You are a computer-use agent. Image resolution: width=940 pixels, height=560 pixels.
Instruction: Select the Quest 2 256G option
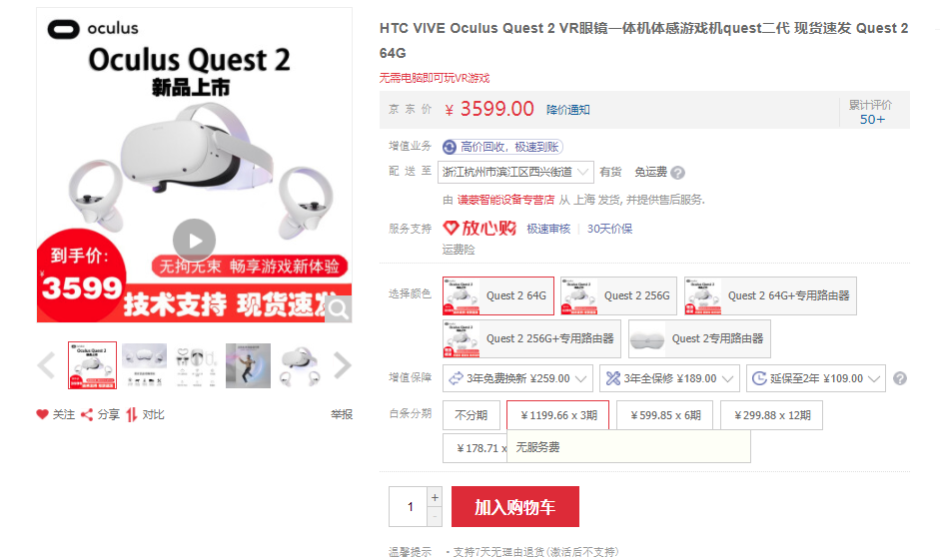point(618,295)
